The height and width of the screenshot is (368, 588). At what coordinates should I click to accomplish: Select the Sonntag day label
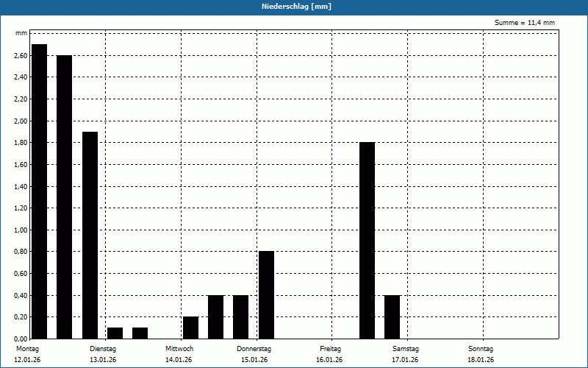pos(481,349)
